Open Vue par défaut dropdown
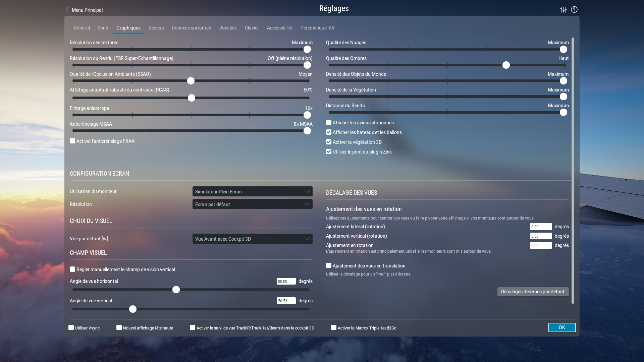The width and height of the screenshot is (644, 362). [x=252, y=239]
